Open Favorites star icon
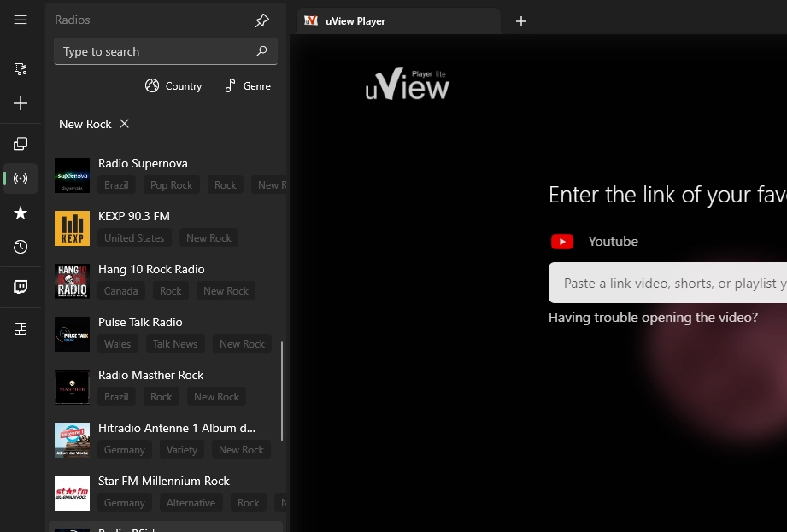Viewport: 787px width, 532px height. point(20,213)
